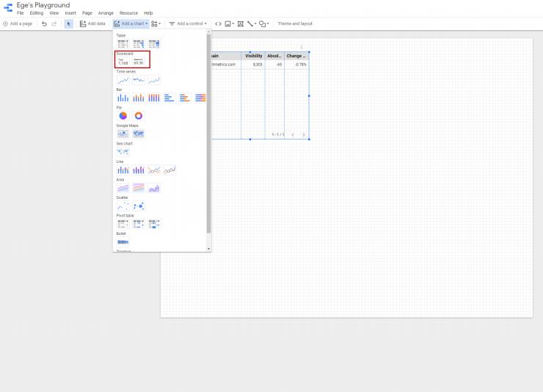Viewport: 543px width, 392px height.
Task: Click the Add data button
Action: coord(92,24)
